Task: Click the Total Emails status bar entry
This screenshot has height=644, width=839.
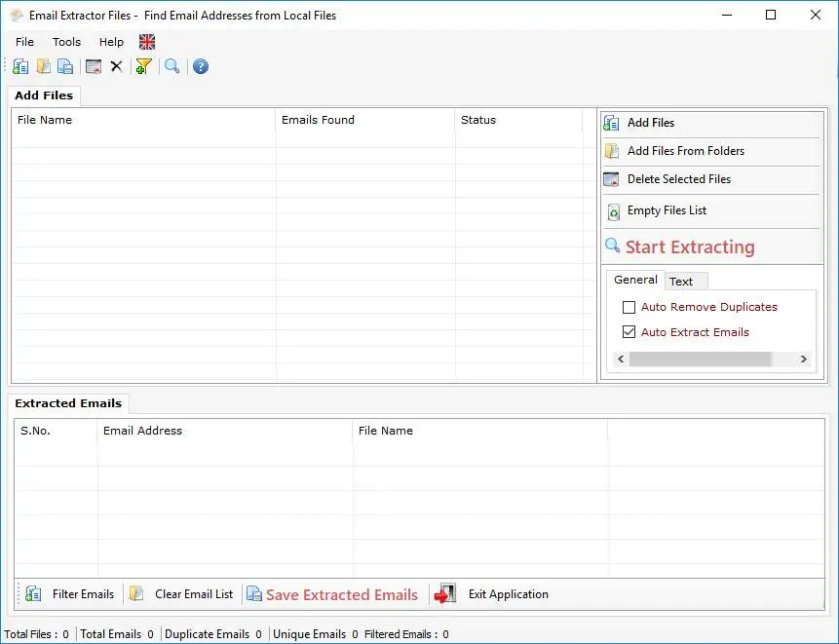Action: 117,635
